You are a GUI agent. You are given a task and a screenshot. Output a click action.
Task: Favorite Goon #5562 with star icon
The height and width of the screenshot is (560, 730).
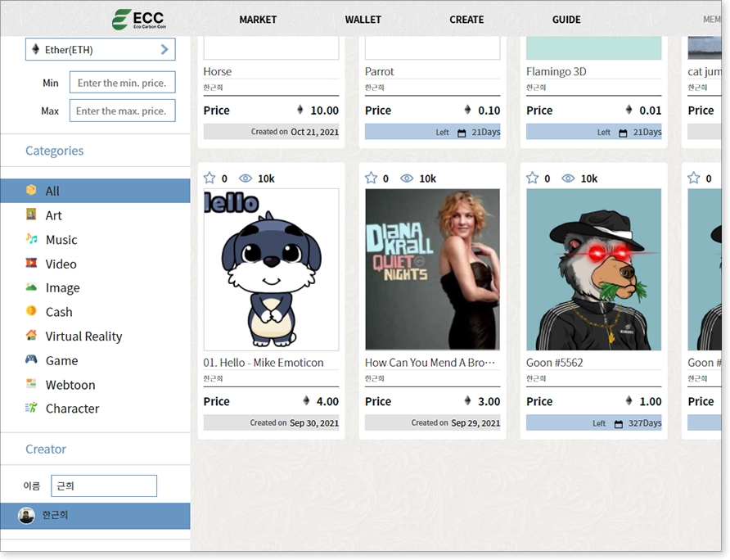[x=533, y=178]
